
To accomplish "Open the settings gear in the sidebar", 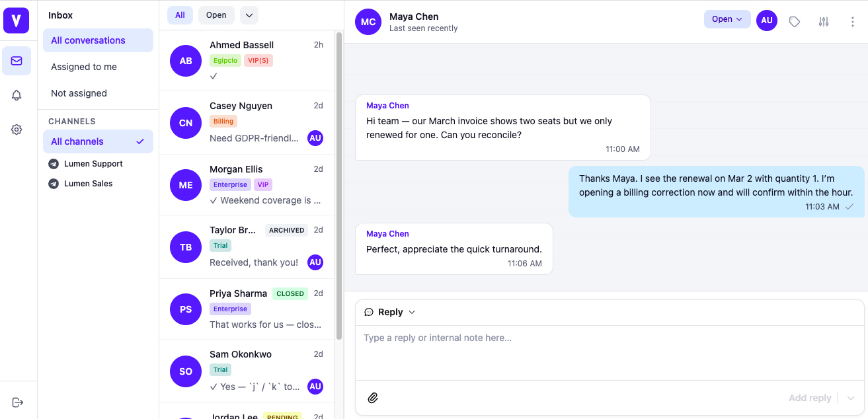I will pos(17,130).
